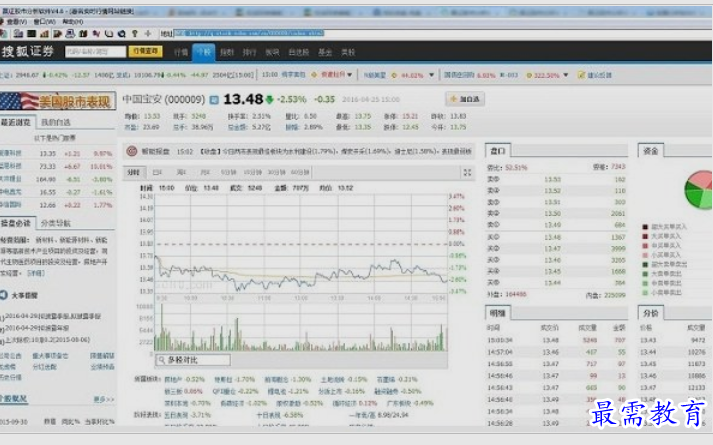The width and height of the screenshot is (713, 445).
Task: Click the 164.90 row in recent list
Action: [x=56, y=179]
